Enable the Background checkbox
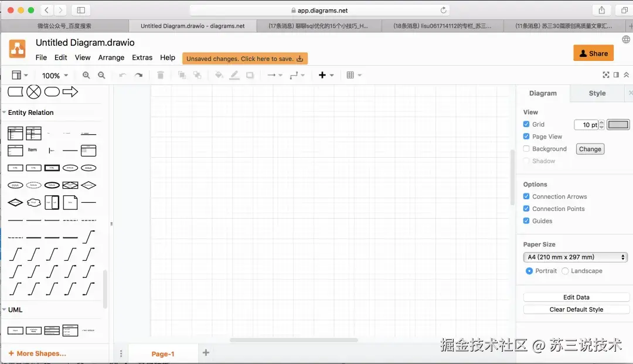The width and height of the screenshot is (633, 364). [526, 148]
